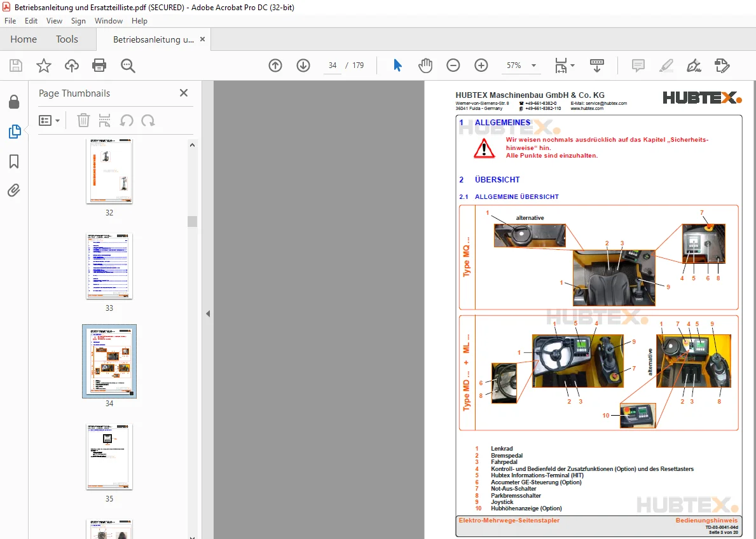Open the Help menu
This screenshot has width=756, height=539.
[139, 21]
